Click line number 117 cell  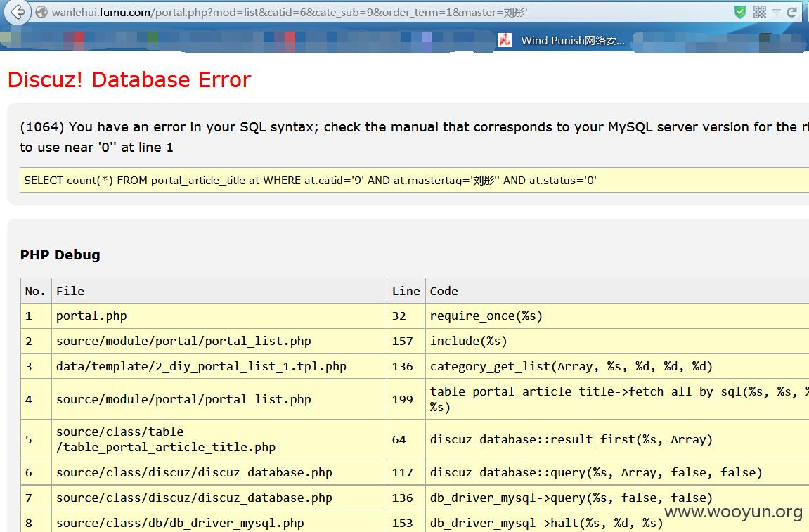pyautogui.click(x=406, y=473)
